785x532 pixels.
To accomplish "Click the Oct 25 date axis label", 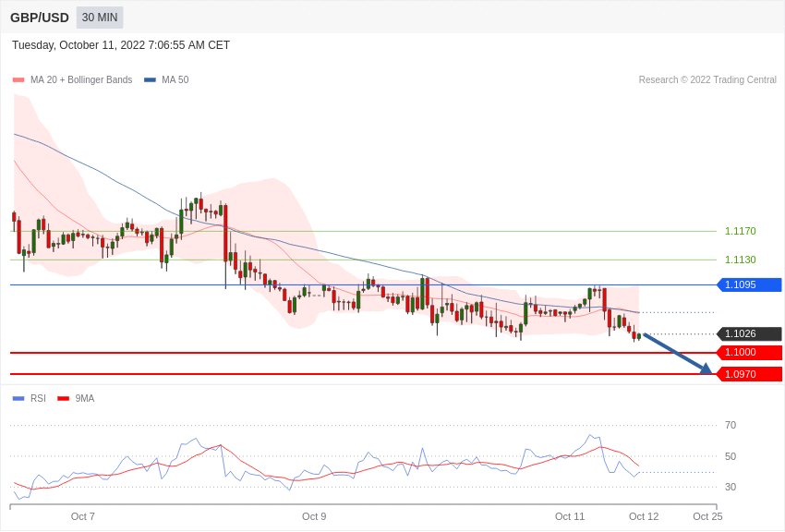I will pos(708,516).
